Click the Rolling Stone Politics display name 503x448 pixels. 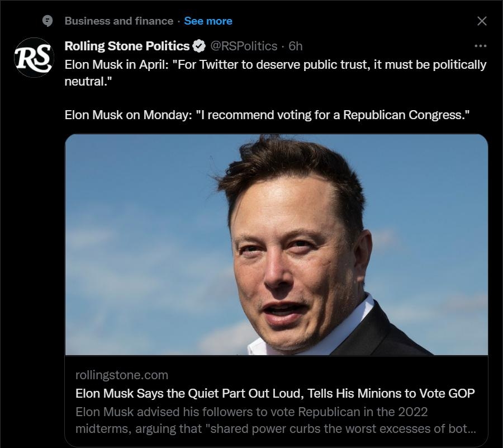pos(127,46)
